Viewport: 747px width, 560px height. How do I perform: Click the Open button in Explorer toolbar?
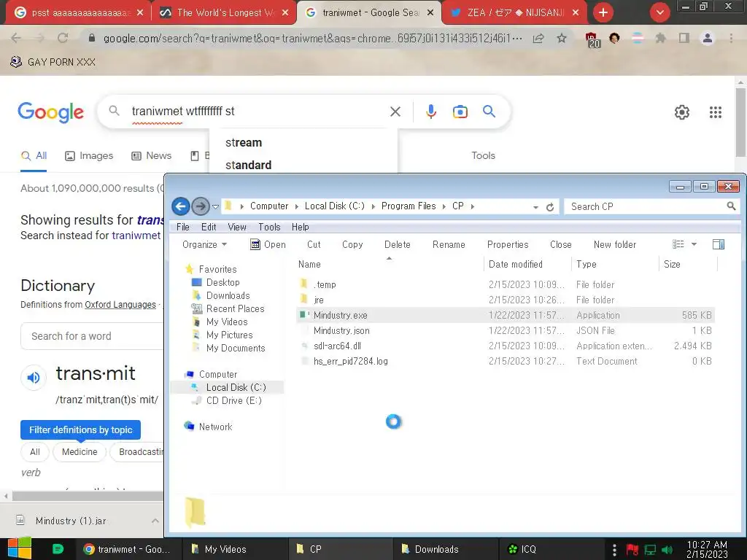pyautogui.click(x=268, y=244)
